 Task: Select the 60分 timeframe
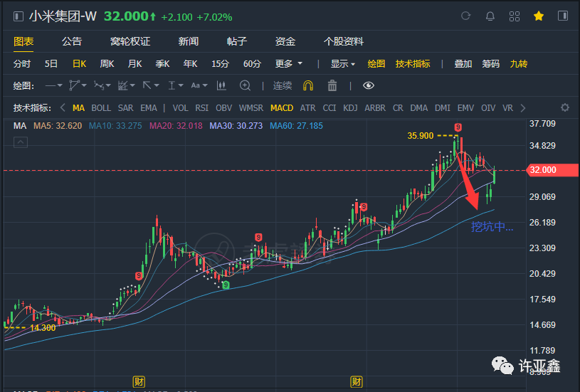(252, 64)
